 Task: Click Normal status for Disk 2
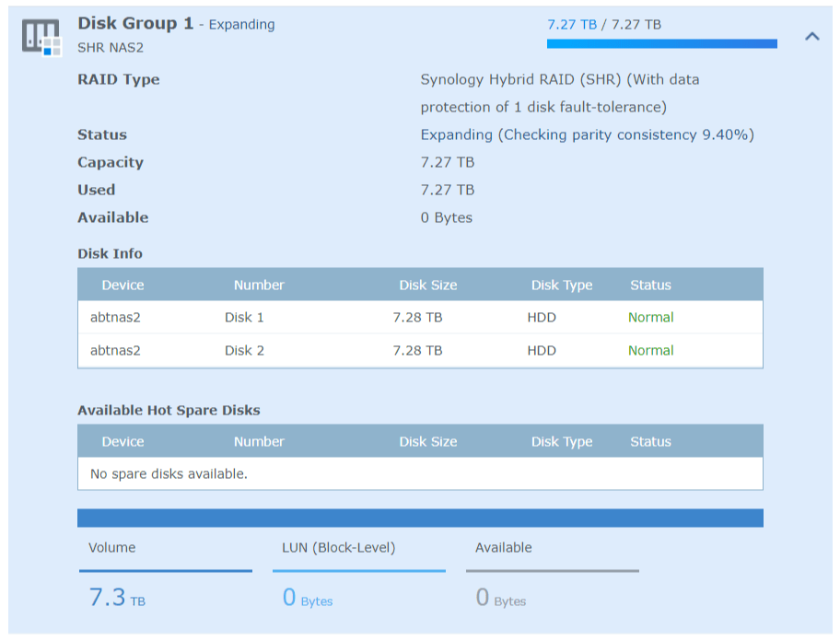pos(650,351)
